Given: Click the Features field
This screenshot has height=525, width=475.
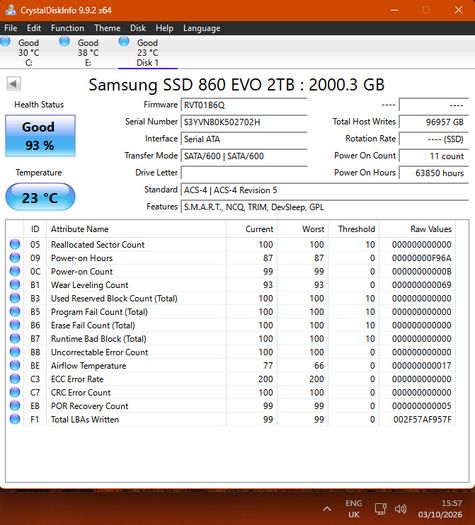Looking at the screenshot, I should click(x=324, y=207).
